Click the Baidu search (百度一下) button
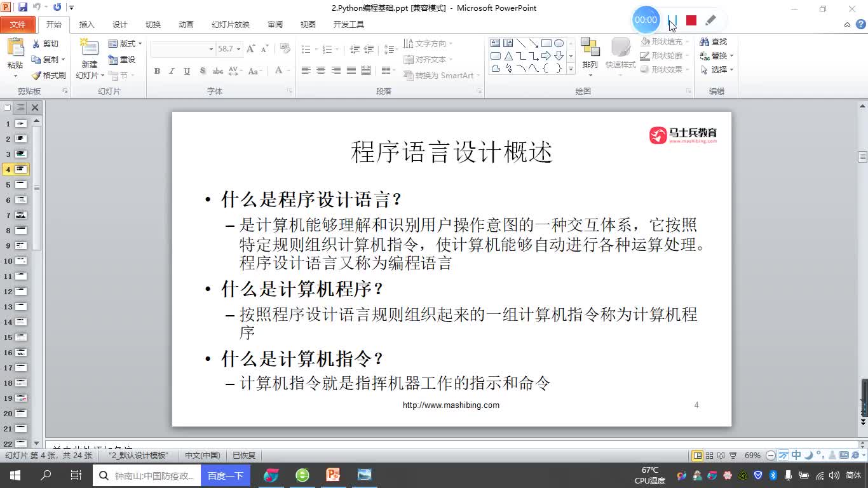This screenshot has width=868, height=488. [226, 475]
